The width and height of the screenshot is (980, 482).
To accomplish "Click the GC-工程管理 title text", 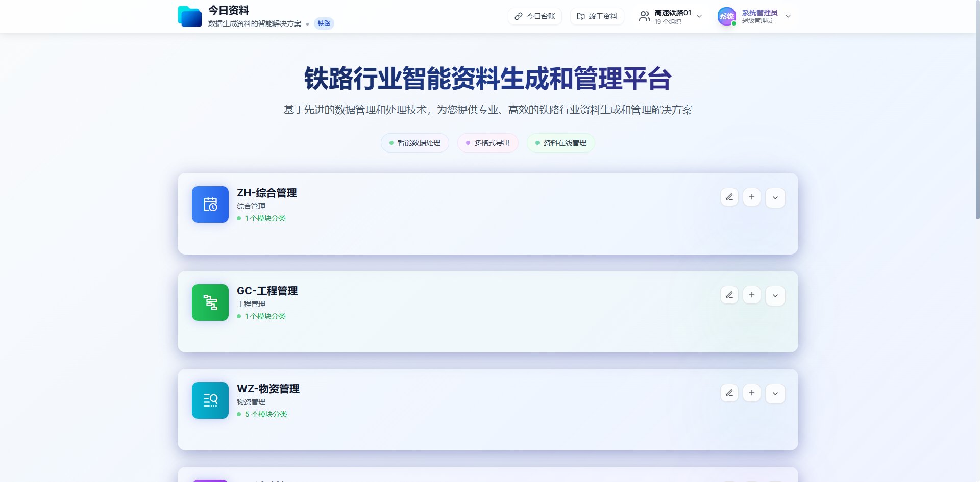I will pyautogui.click(x=267, y=291).
